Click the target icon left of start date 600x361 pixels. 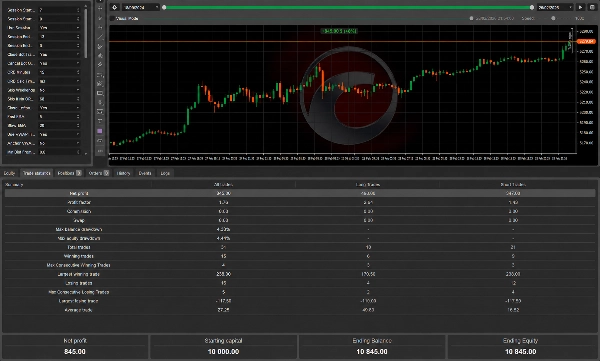click(114, 7)
